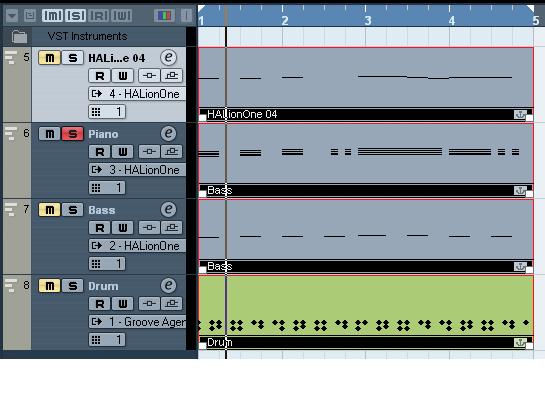This screenshot has width=545, height=398.
Task: Click the VST Instruments folder icon
Action: point(19,36)
